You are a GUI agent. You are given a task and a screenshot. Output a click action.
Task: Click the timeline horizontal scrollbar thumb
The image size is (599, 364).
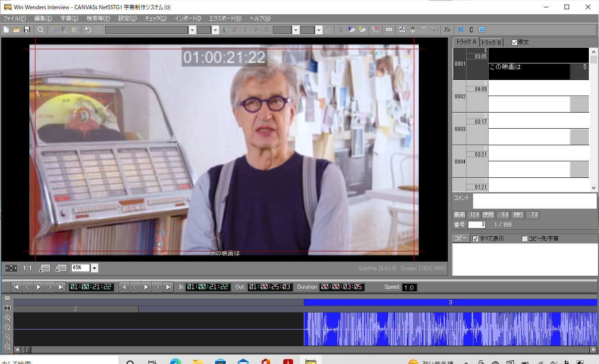coord(28,350)
